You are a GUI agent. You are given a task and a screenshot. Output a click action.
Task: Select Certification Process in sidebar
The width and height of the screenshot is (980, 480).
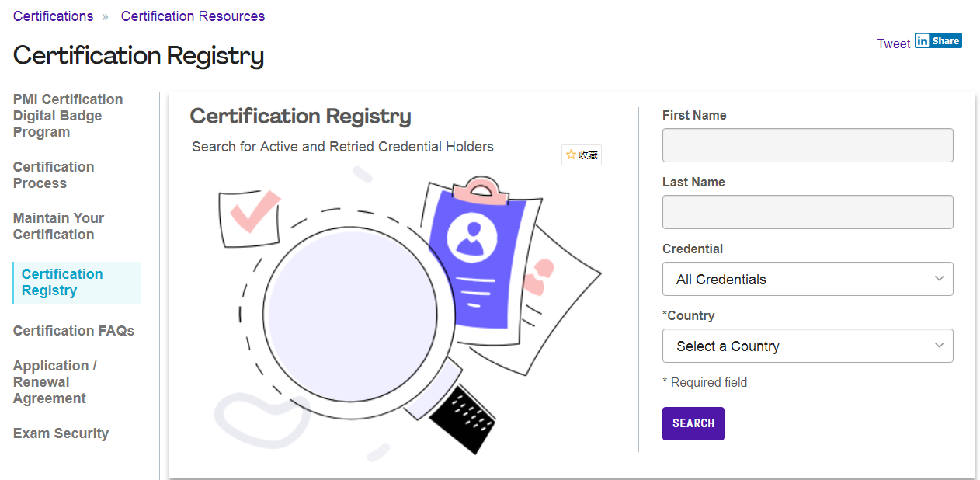[54, 175]
